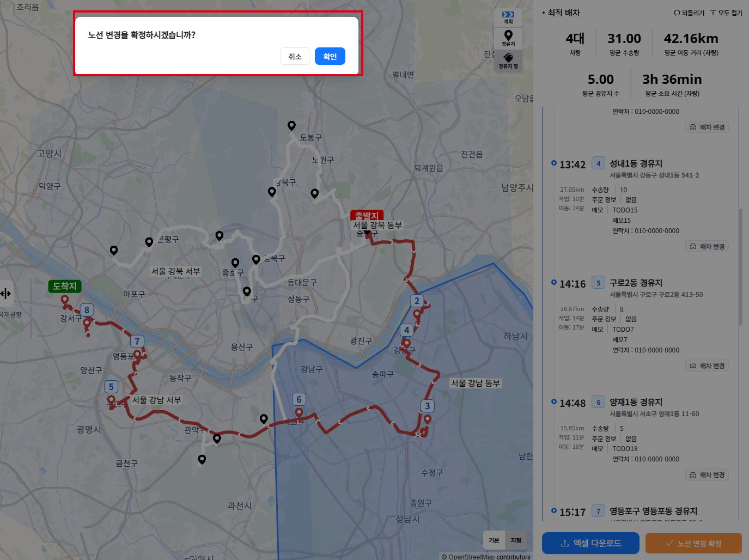Image resolution: width=749 pixels, height=560 pixels.
Task: Click the red 출발지 start marker
Action: coord(367,216)
